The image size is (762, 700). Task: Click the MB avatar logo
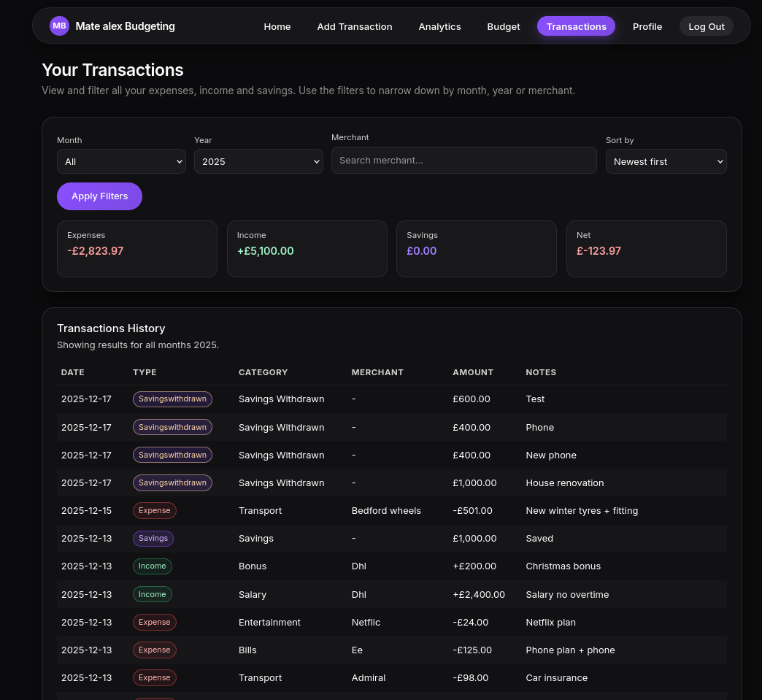pyautogui.click(x=59, y=26)
